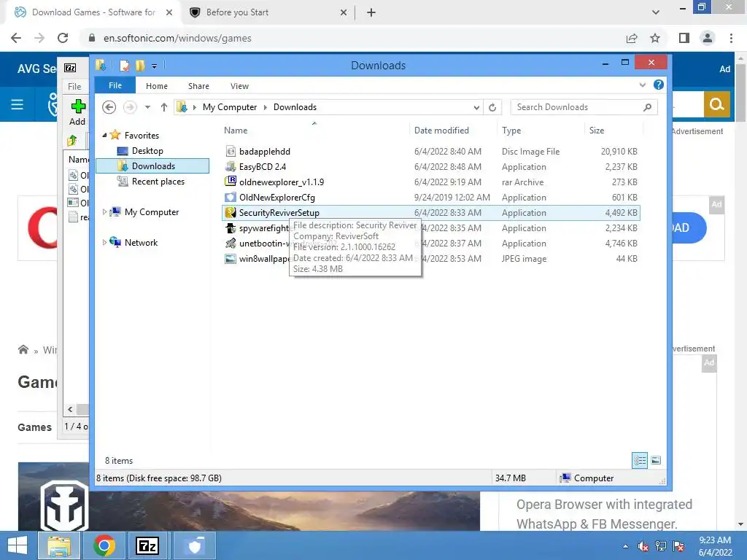This screenshot has height=560, width=747.
Task: Open Explorer help question mark icon
Action: (x=659, y=85)
